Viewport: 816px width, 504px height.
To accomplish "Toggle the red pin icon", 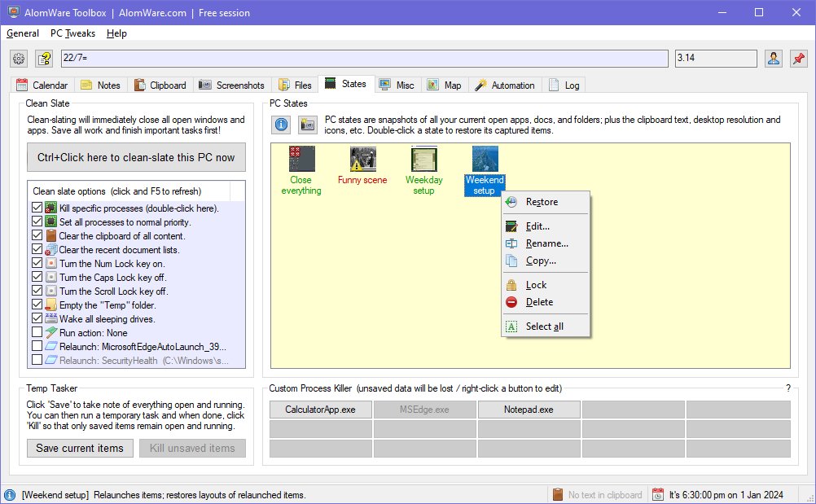I will [x=798, y=59].
